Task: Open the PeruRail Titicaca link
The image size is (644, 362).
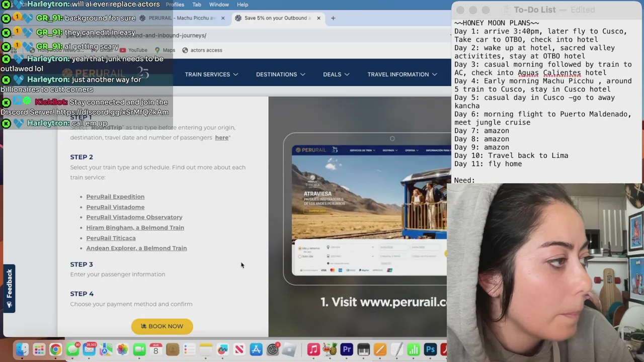Action: point(111,238)
